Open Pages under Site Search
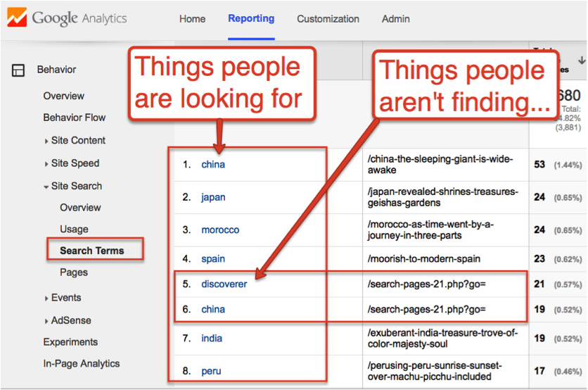 [x=74, y=272]
